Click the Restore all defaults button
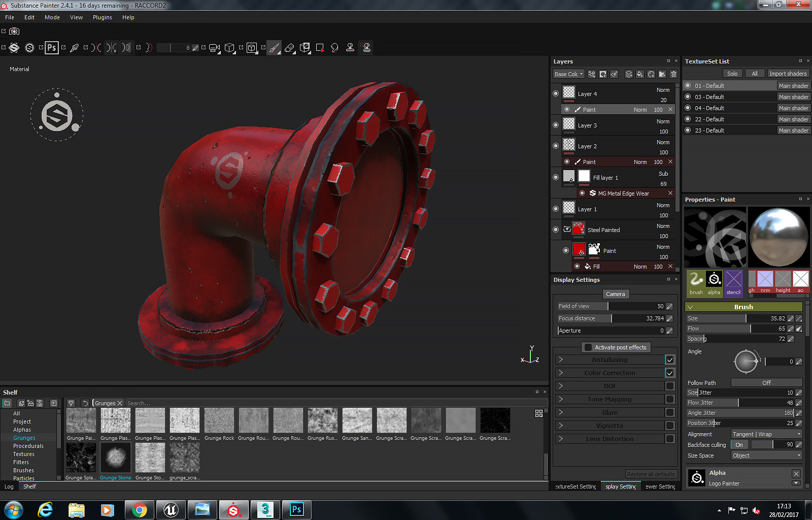 tap(651, 474)
